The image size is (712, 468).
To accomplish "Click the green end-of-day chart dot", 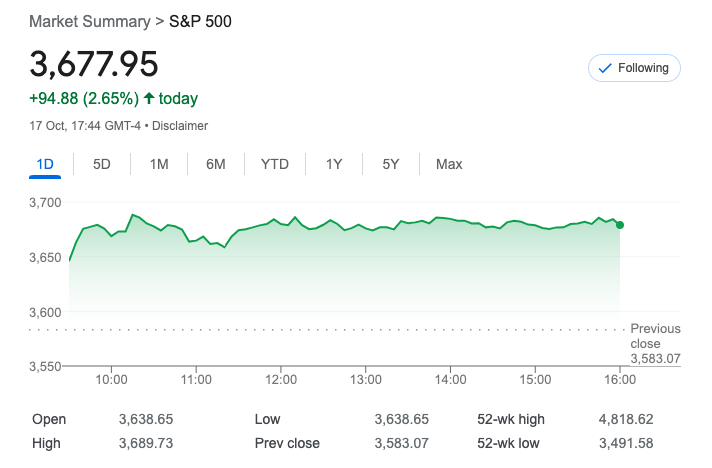I will (x=620, y=224).
